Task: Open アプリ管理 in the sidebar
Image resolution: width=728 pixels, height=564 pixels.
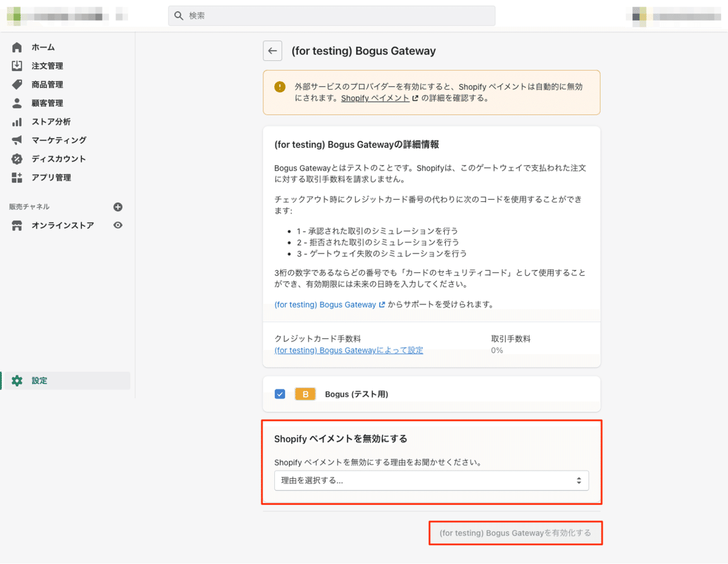Action: tap(51, 178)
